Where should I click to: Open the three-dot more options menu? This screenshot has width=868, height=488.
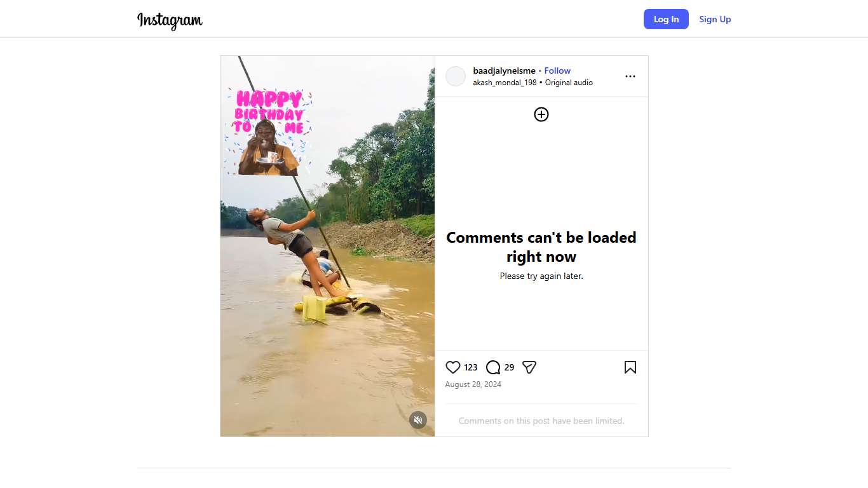pos(630,76)
